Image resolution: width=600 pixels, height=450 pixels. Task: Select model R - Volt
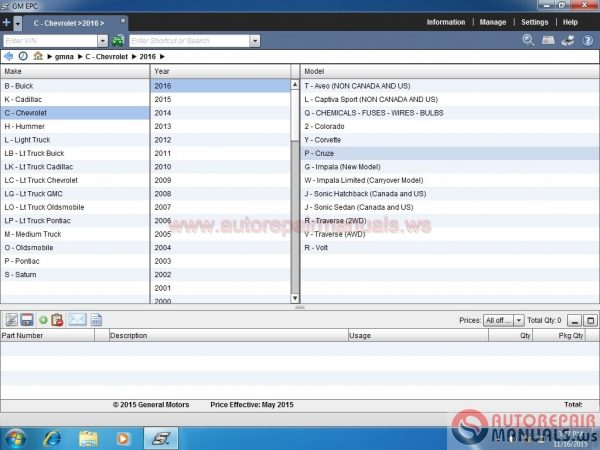click(450, 248)
